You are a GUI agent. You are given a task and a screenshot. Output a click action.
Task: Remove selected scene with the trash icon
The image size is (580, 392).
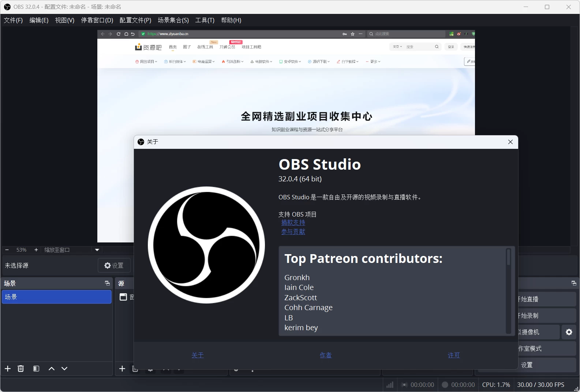pyautogui.click(x=21, y=369)
